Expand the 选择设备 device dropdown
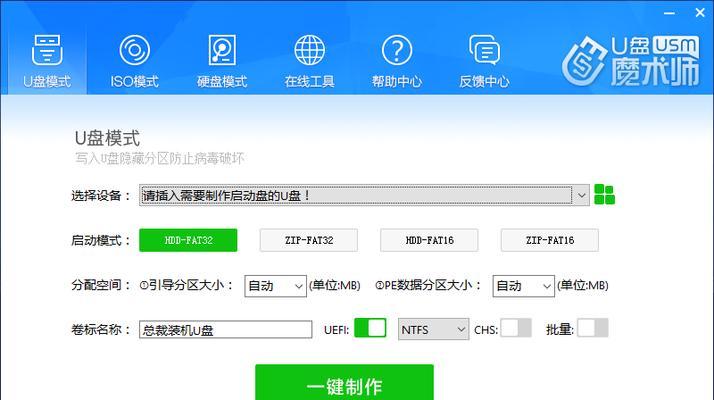The width and height of the screenshot is (714, 400). pyautogui.click(x=581, y=195)
